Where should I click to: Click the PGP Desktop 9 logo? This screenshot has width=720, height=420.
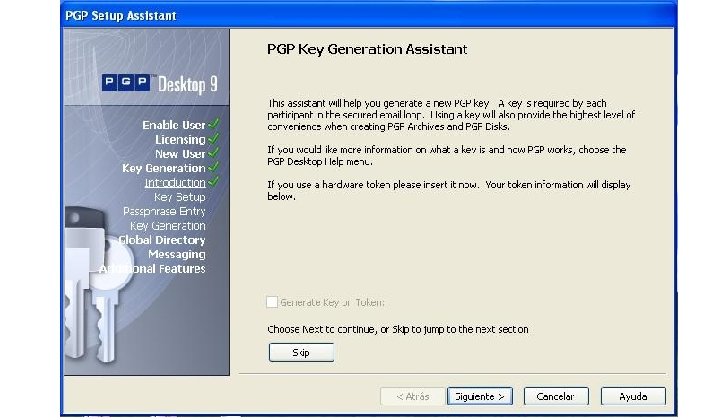point(159,84)
